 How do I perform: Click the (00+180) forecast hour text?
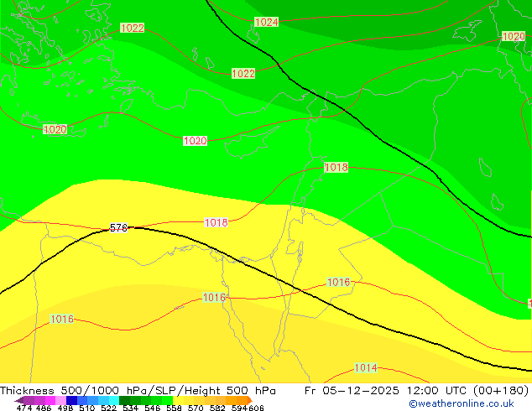click(500, 391)
